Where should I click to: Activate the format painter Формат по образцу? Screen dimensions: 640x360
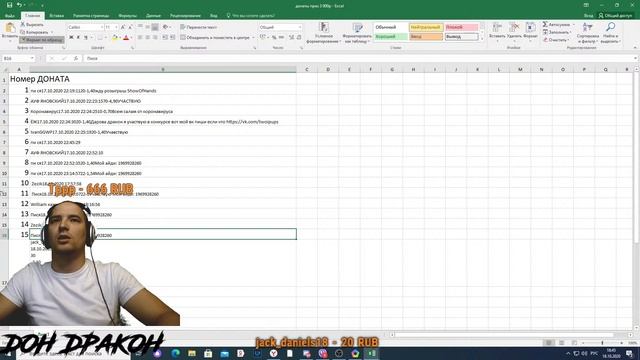pyautogui.click(x=42, y=40)
